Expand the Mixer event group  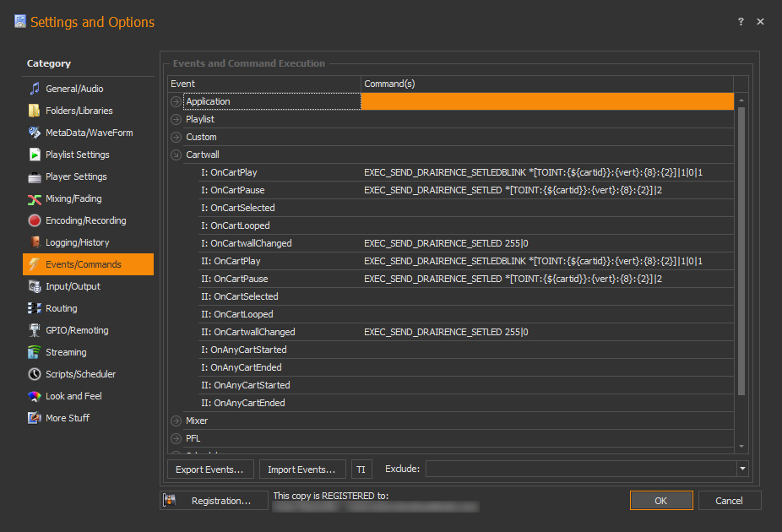[x=176, y=421]
